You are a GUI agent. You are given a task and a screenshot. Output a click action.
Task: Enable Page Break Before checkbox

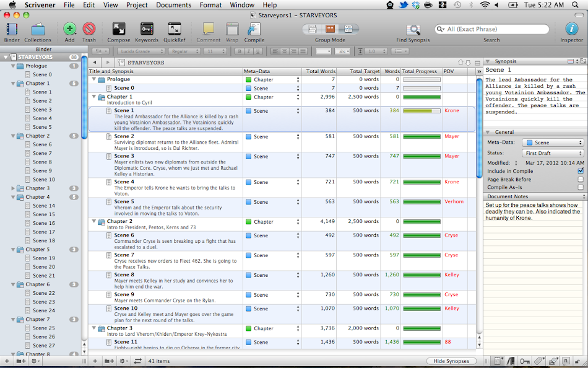point(581,180)
